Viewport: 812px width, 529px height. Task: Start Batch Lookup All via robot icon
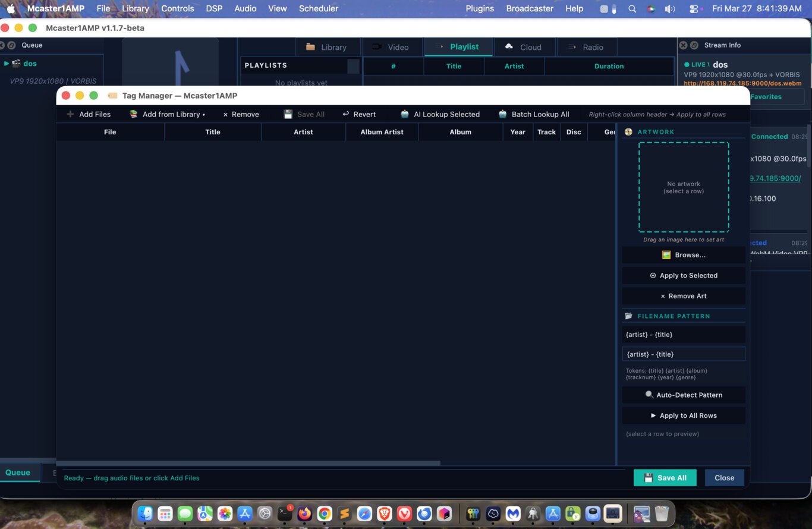503,114
